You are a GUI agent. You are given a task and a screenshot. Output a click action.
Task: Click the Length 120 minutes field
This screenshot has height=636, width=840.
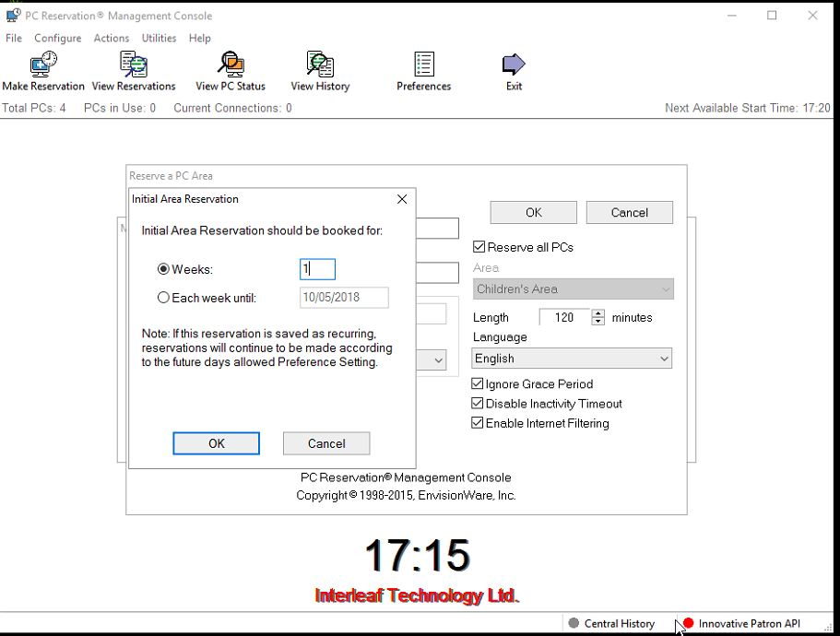pyautogui.click(x=564, y=317)
